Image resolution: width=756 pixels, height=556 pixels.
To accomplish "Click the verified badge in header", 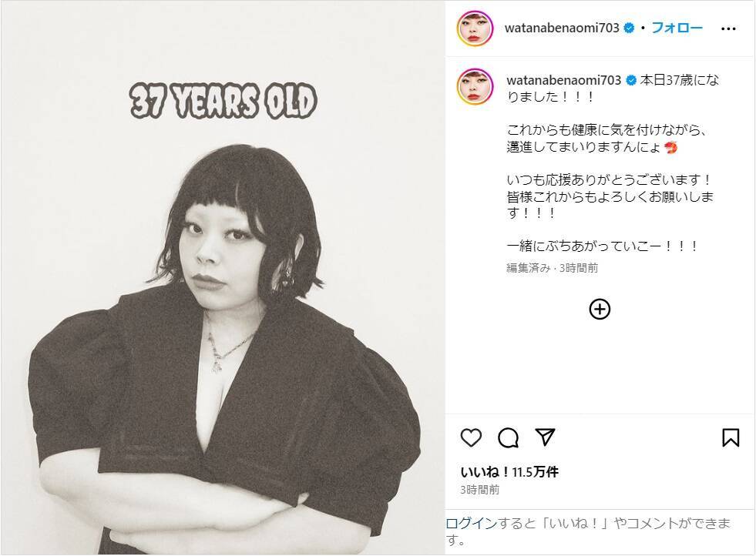I will [629, 28].
